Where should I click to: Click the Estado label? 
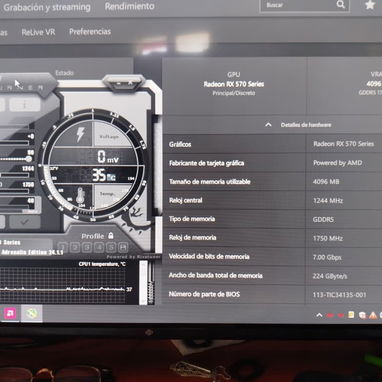tap(64, 73)
